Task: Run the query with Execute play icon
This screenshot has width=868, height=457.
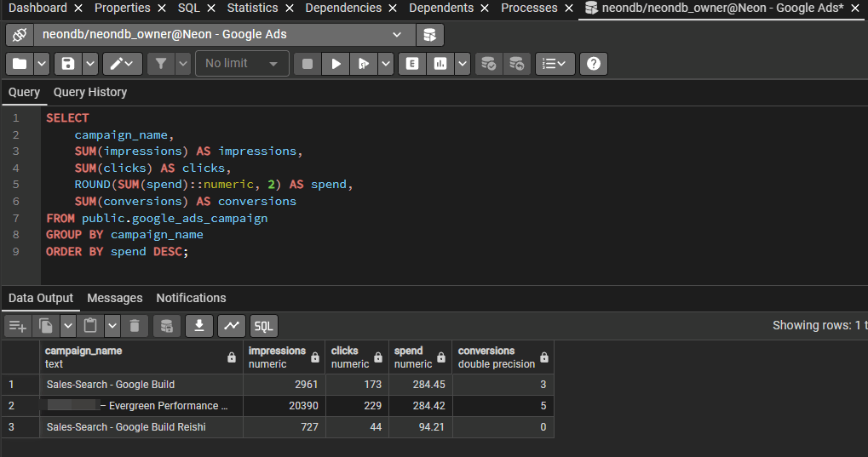Action: click(336, 64)
